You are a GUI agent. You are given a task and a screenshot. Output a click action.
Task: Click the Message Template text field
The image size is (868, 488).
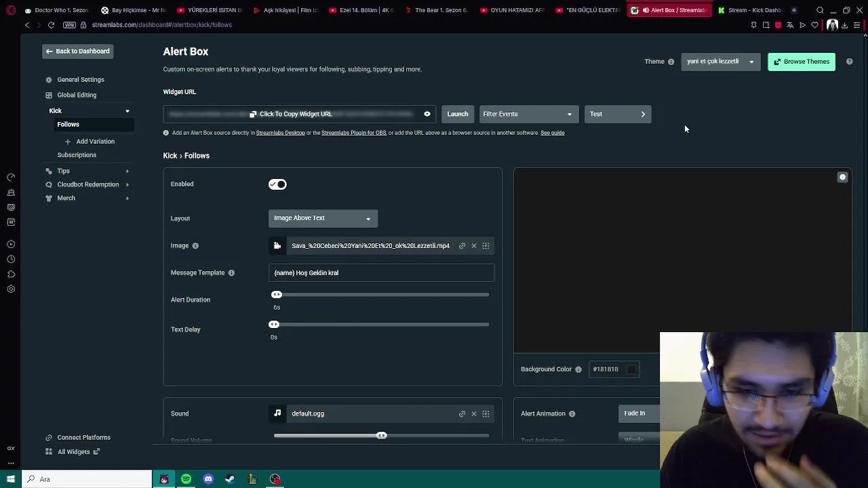click(382, 272)
